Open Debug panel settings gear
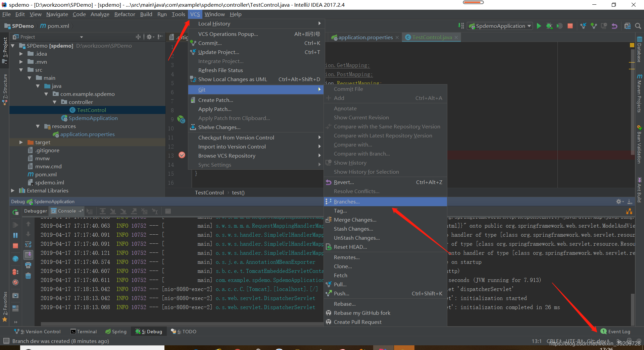The height and width of the screenshot is (350, 644). 618,201
